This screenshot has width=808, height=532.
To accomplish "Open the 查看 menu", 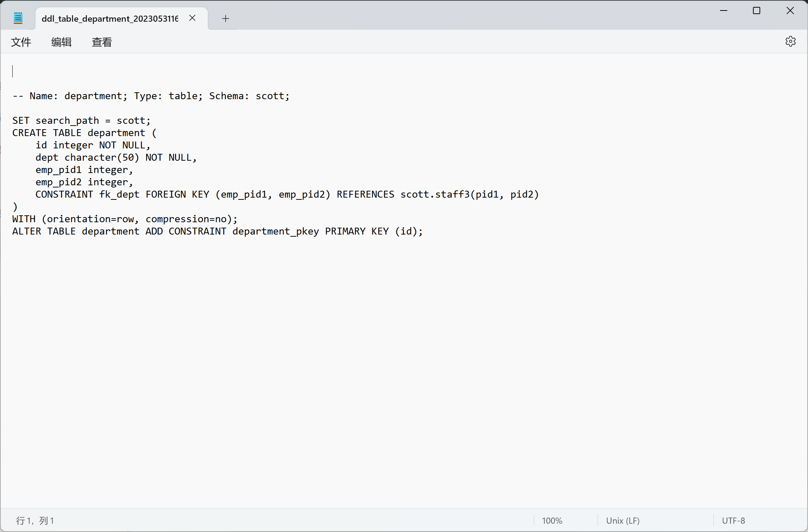I will tap(102, 42).
